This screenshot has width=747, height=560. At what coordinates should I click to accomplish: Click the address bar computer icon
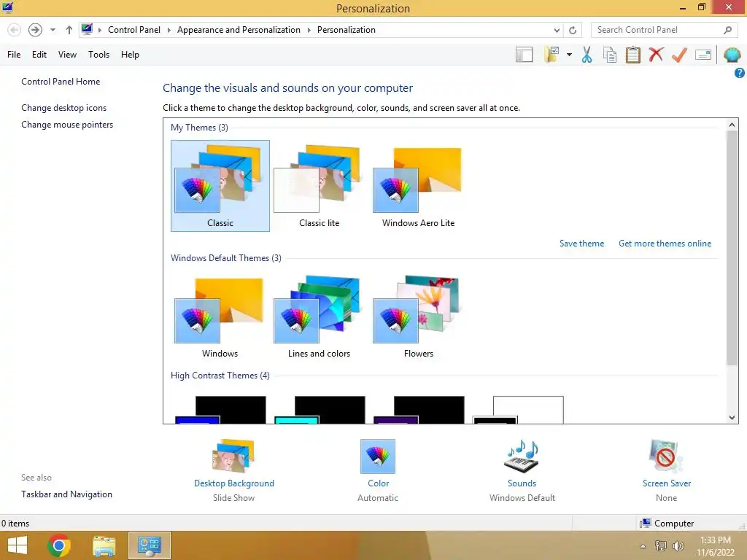tap(87, 29)
